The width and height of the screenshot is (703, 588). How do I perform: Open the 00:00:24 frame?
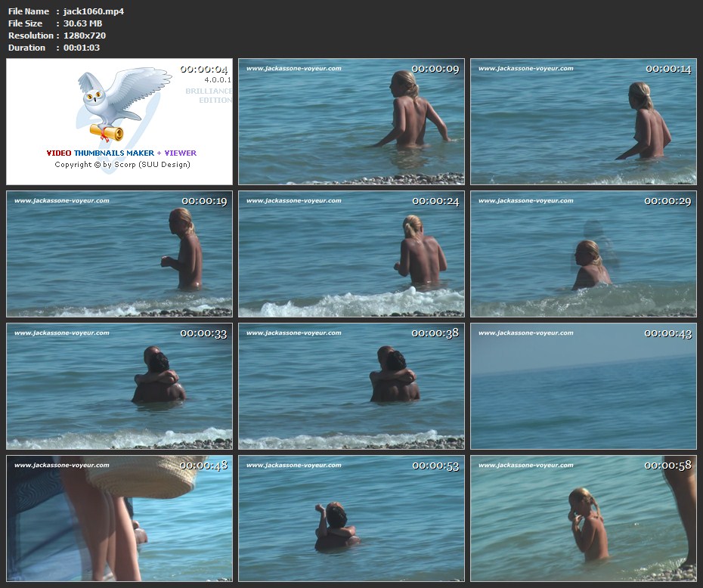(351, 254)
